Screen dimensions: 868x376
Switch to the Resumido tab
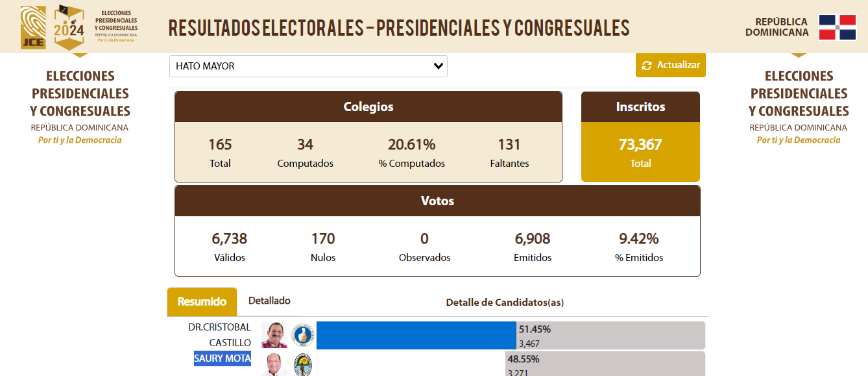pyautogui.click(x=202, y=302)
